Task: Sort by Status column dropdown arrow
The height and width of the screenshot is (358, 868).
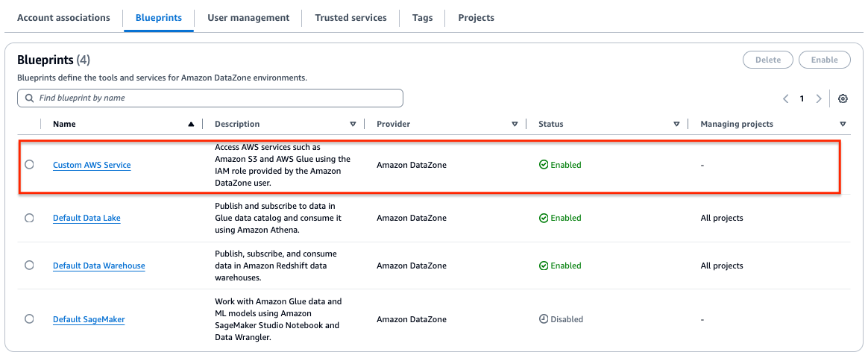Action: (676, 124)
